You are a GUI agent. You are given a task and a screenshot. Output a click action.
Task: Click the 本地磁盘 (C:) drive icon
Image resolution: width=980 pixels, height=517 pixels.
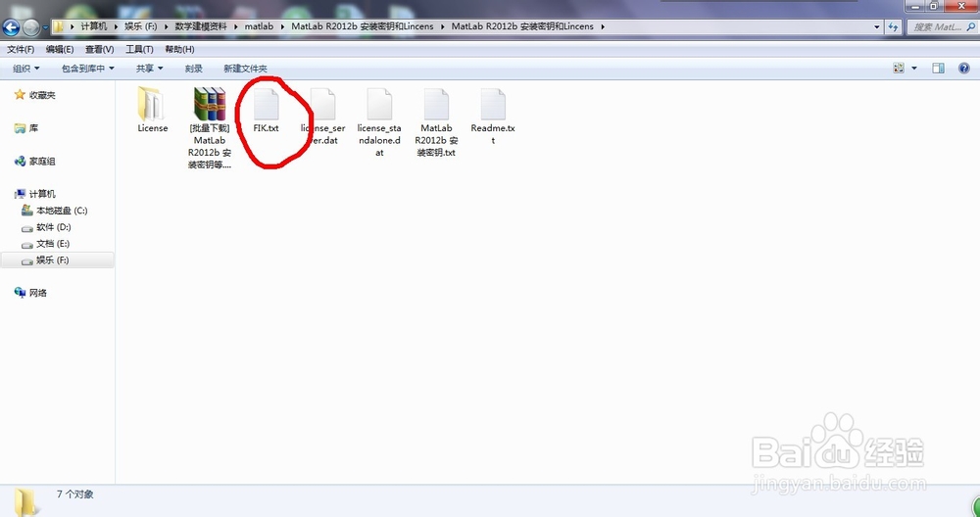coord(26,211)
